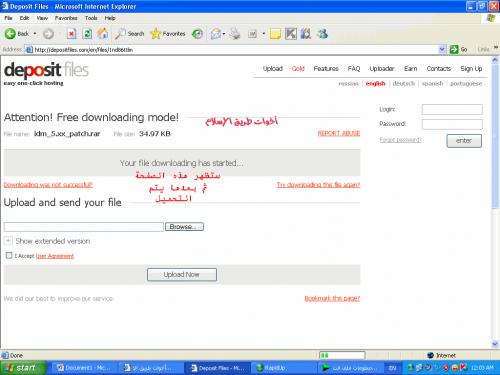Click the EN language indicator in taskbar
This screenshot has height=375, width=500.
[393, 368]
